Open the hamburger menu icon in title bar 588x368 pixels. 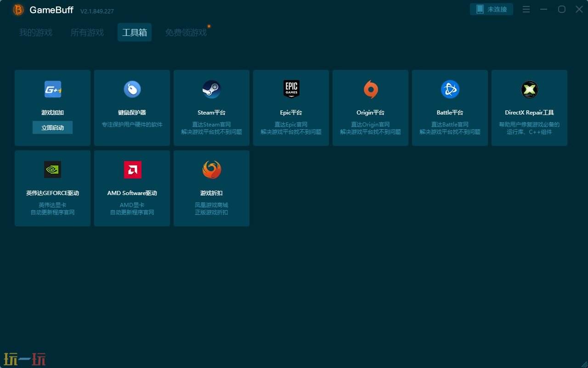526,9
